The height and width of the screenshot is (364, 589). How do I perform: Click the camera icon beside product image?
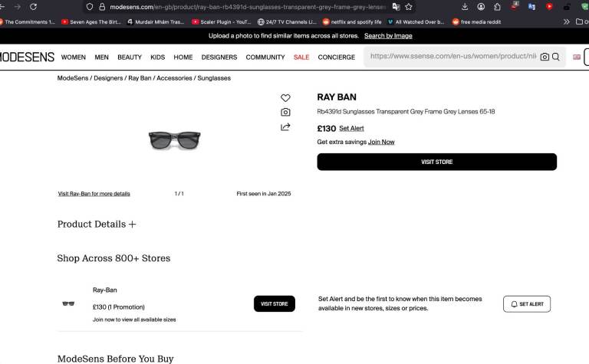pos(285,112)
